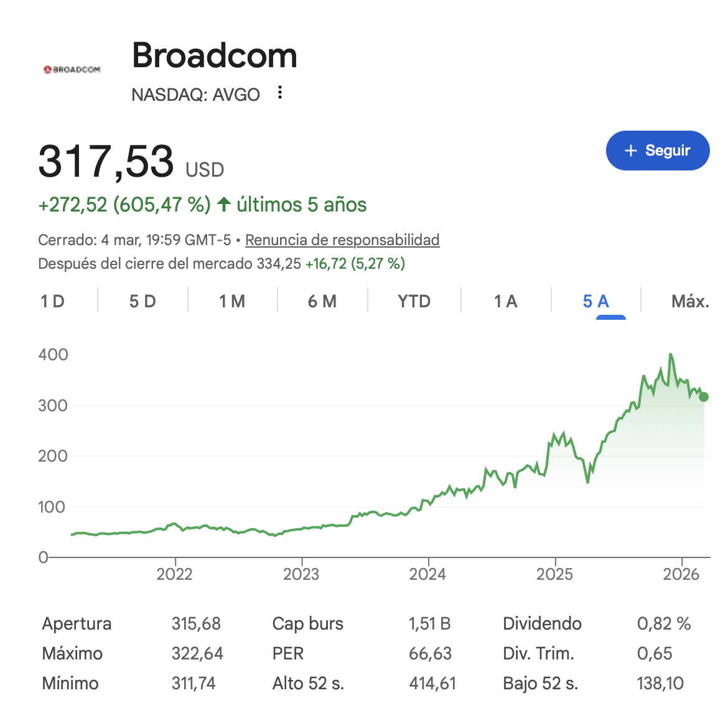Viewport: 728px width, 703px height.
Task: Select the 1 D time range tab
Action: pos(53,302)
